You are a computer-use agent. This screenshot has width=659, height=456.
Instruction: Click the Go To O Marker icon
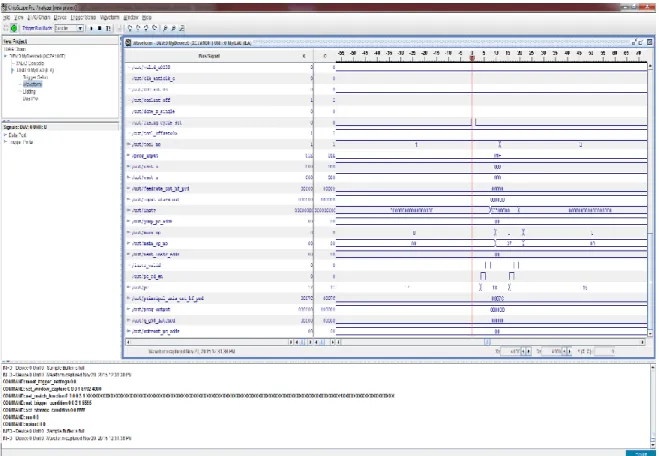(x=138, y=28)
